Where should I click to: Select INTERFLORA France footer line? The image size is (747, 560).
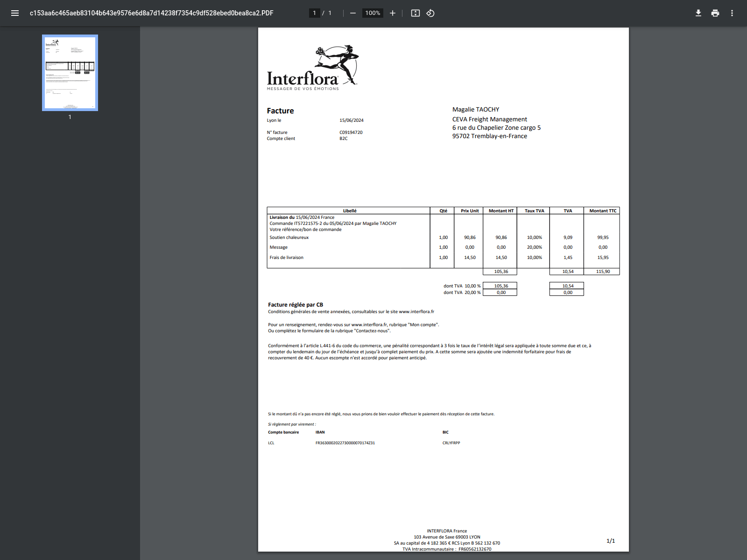(447, 531)
